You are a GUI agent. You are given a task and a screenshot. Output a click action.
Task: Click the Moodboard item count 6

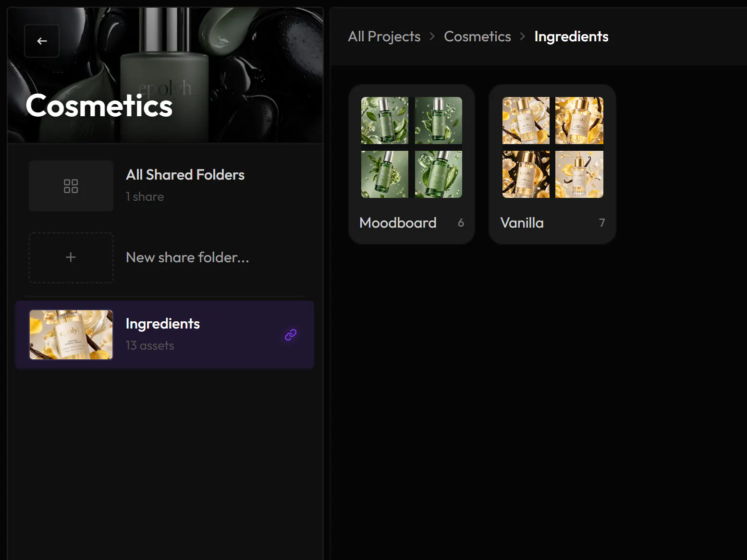[461, 223]
